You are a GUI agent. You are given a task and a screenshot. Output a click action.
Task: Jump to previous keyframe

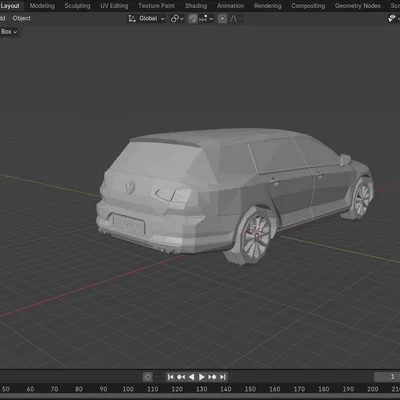click(181, 377)
